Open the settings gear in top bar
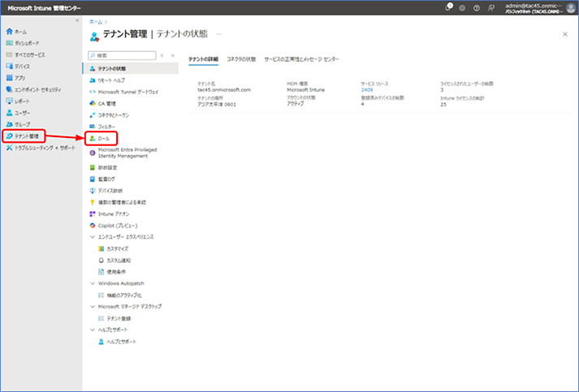 [462, 8]
